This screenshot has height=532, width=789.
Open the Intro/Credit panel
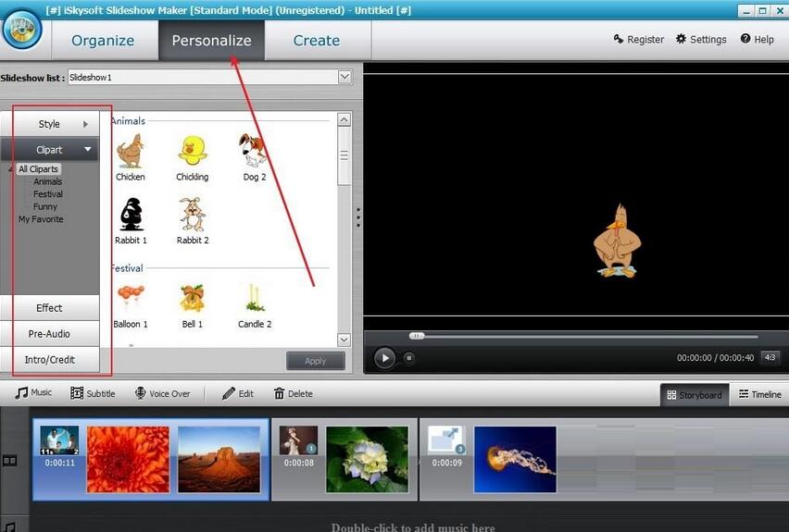[49, 360]
